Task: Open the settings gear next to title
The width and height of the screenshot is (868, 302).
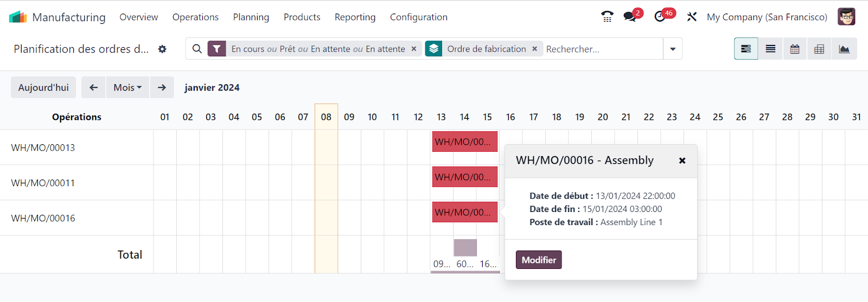Action: tap(162, 49)
